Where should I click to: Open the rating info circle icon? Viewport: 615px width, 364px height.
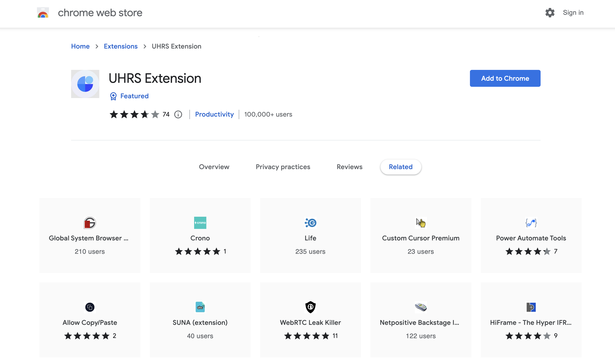click(178, 114)
